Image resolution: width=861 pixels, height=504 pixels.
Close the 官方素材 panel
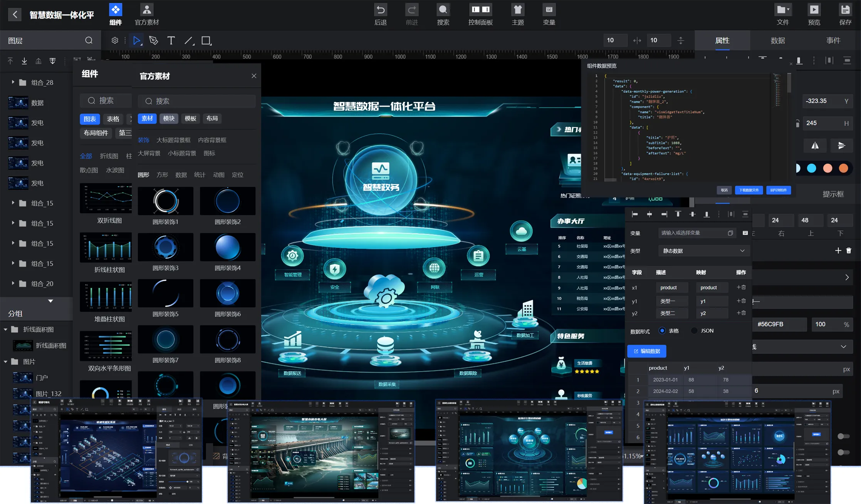(254, 76)
